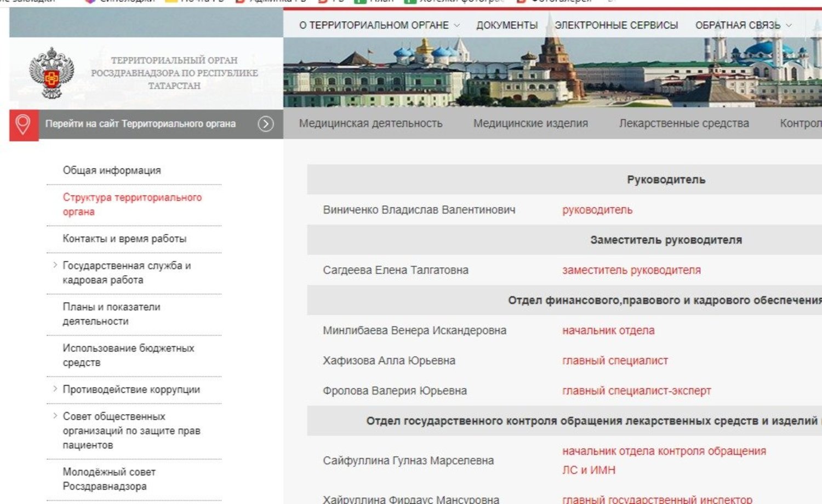
Task: Click the red location pin icon
Action: pos(23,124)
